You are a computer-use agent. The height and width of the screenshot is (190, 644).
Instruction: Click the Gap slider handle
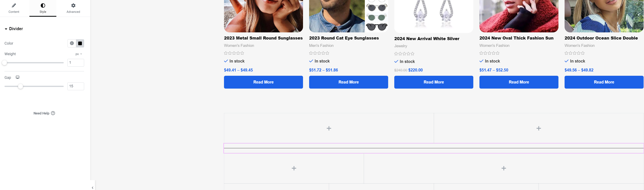[x=20, y=86]
